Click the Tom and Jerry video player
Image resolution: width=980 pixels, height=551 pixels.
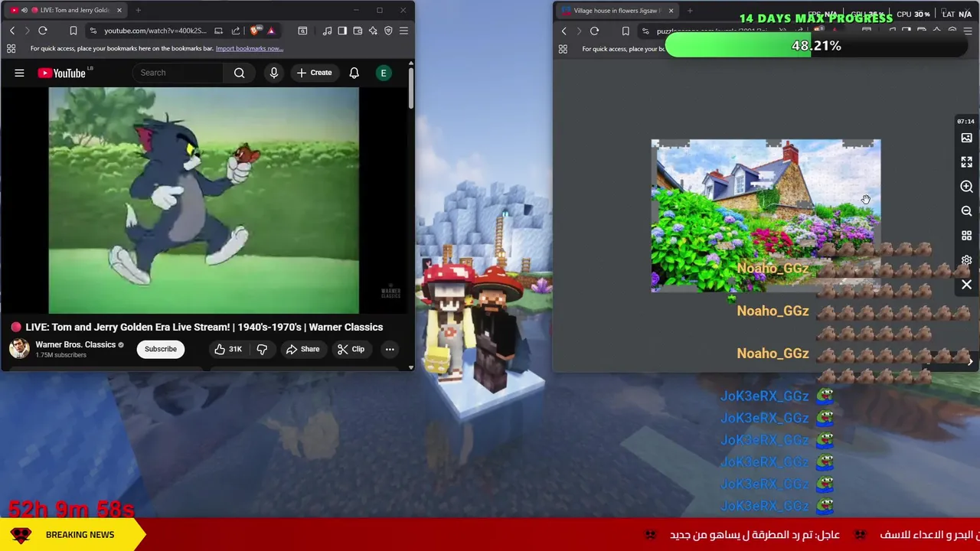click(204, 201)
